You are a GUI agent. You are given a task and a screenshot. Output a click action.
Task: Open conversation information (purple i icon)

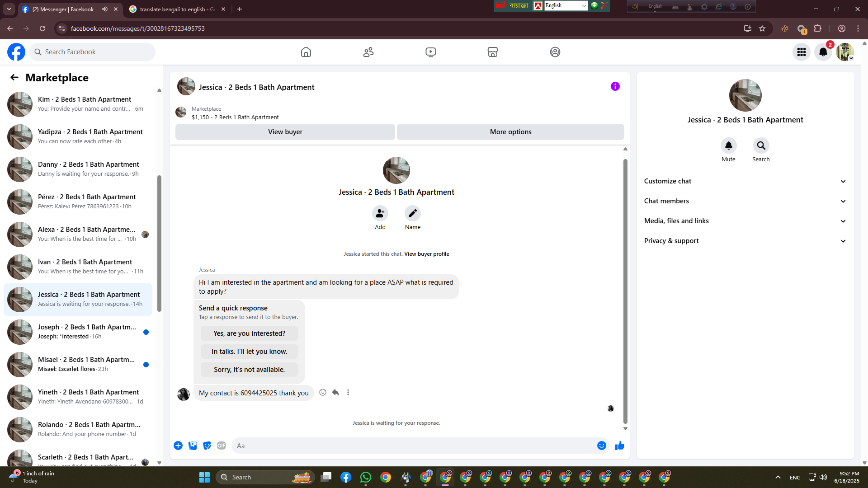(615, 86)
